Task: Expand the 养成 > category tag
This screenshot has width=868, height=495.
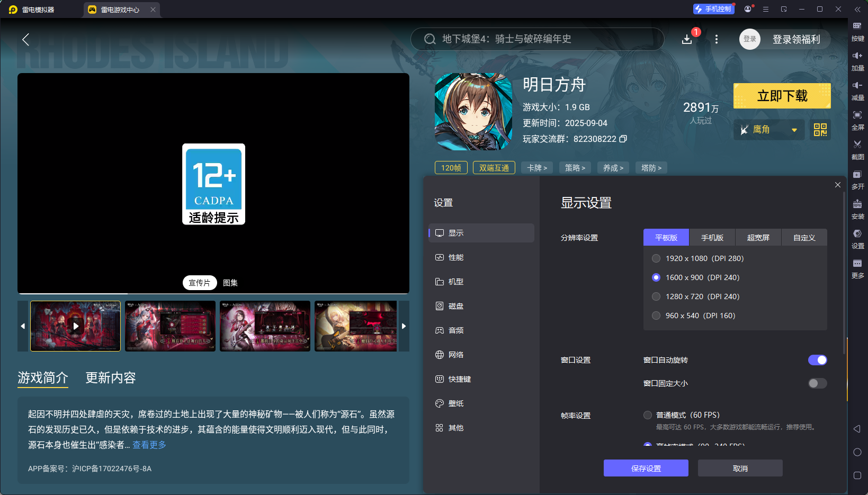Action: coord(613,168)
